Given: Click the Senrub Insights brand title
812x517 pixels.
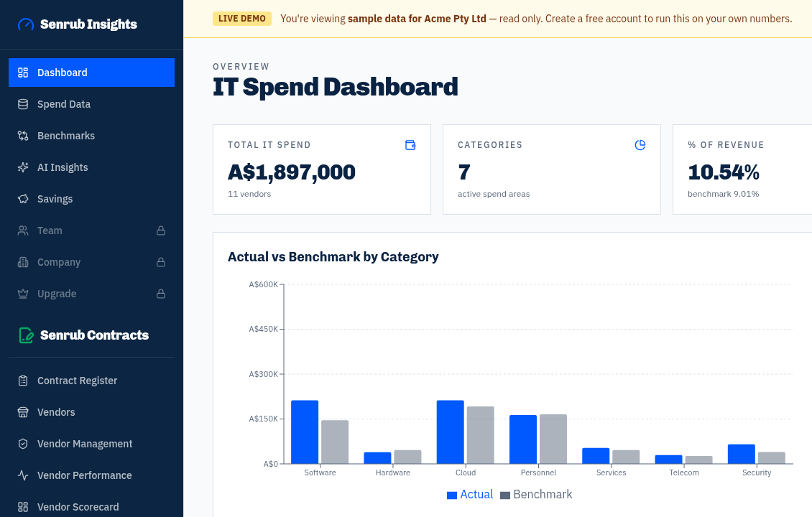Looking at the screenshot, I should (x=88, y=24).
